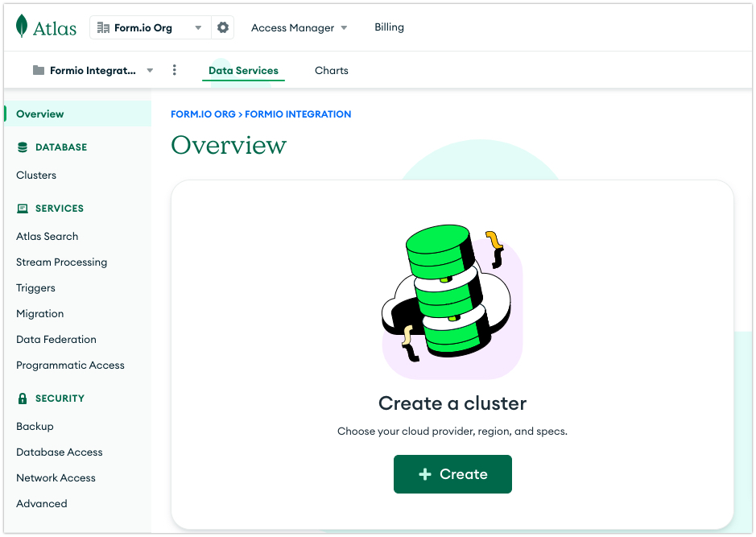
Task: Open Clusters in the sidebar
Action: pos(36,175)
